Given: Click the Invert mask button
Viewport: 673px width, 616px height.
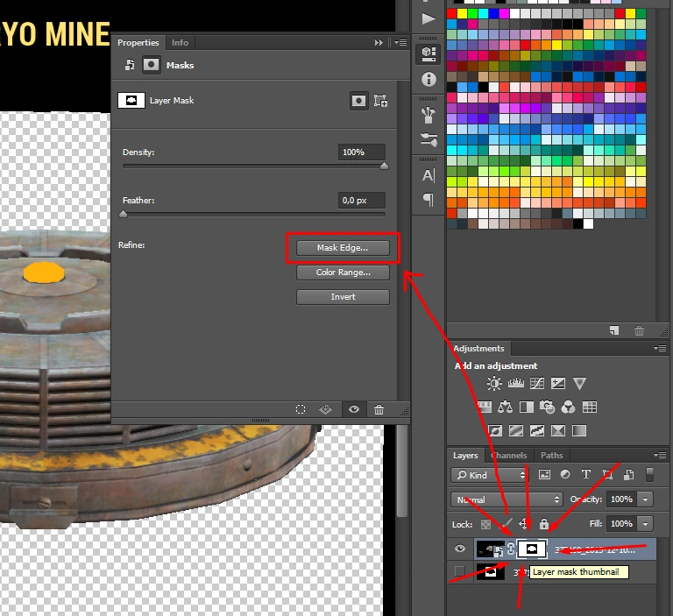Looking at the screenshot, I should point(343,297).
